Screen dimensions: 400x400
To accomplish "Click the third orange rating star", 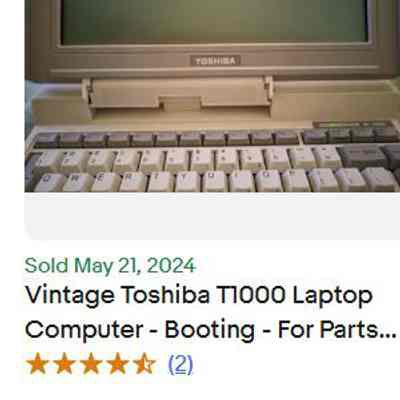I will (x=91, y=364).
